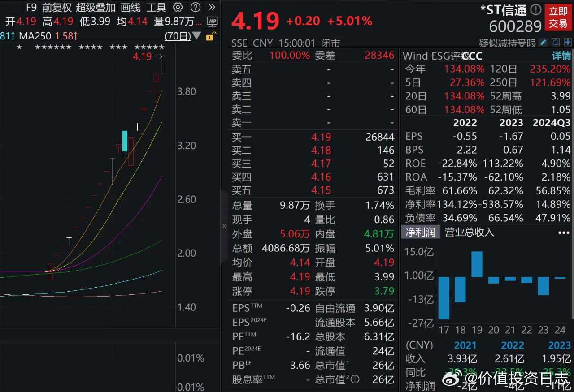Click the PB LF value 3.66
The height and width of the screenshot is (392, 574).
coord(300,366)
